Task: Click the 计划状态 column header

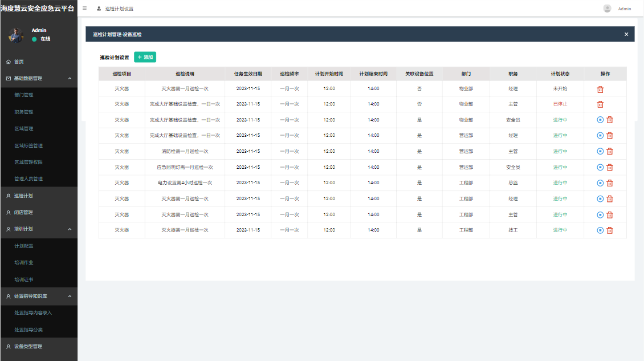Action: pos(560,74)
